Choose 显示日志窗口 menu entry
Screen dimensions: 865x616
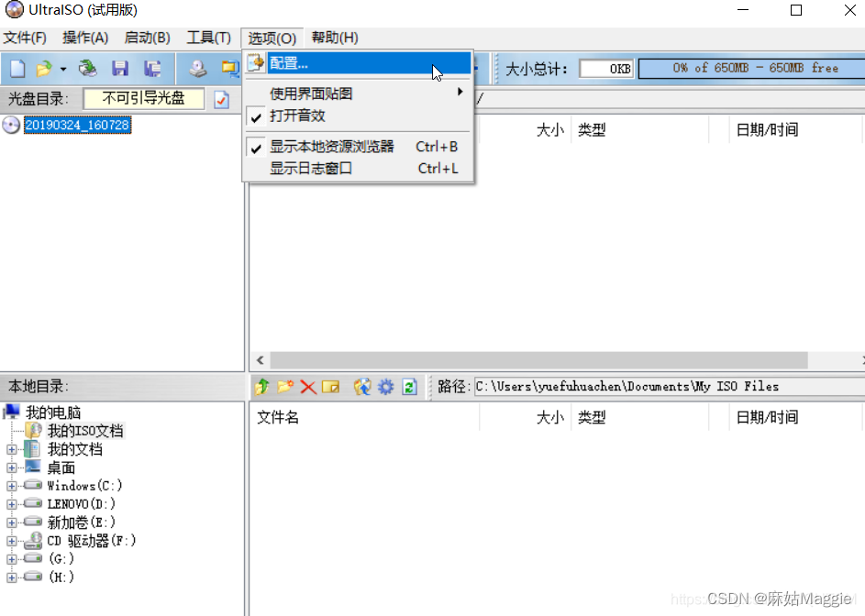(358, 168)
